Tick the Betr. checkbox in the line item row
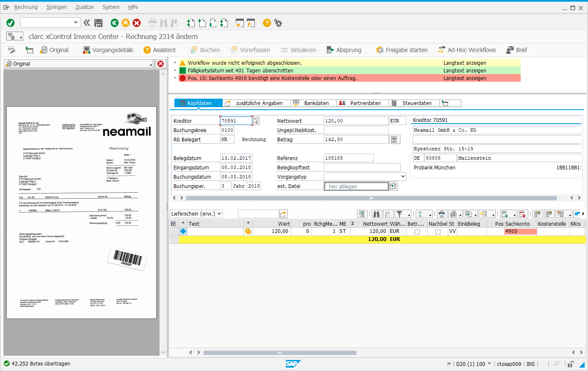Image resolution: width=588 pixels, height=371 pixels. tap(417, 232)
